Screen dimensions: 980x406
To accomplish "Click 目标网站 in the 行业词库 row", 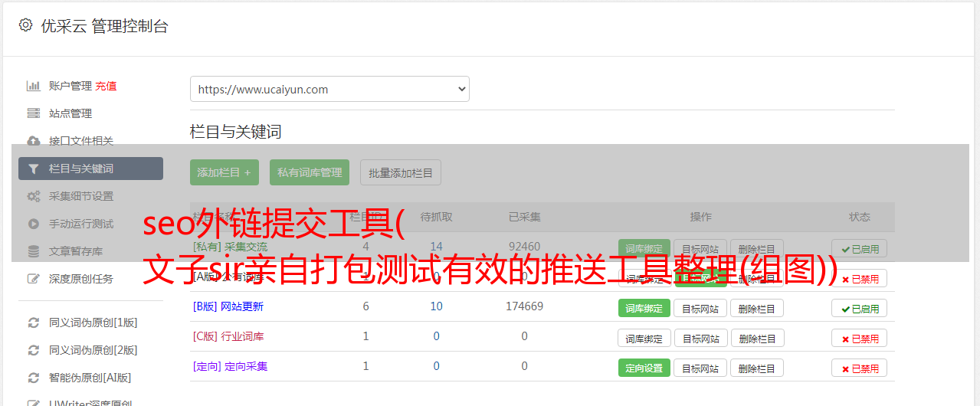I will [701, 339].
